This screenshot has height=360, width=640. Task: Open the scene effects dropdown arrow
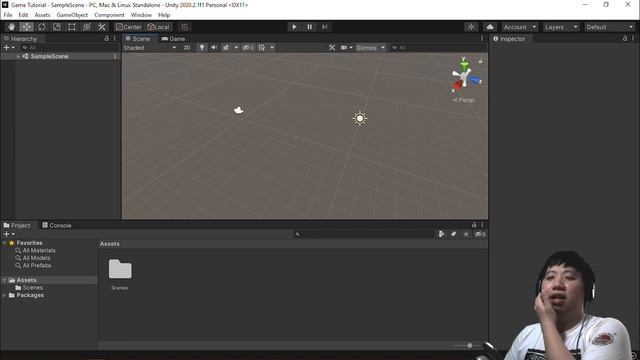236,48
